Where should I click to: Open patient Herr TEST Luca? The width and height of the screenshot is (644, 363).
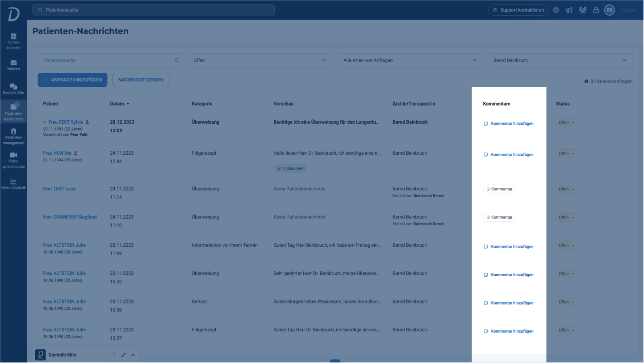(x=59, y=189)
